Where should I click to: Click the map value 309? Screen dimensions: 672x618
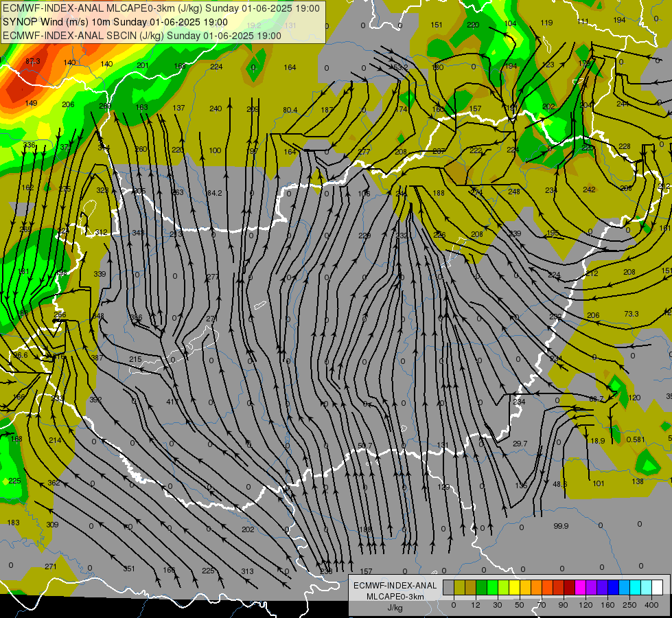coord(52,525)
